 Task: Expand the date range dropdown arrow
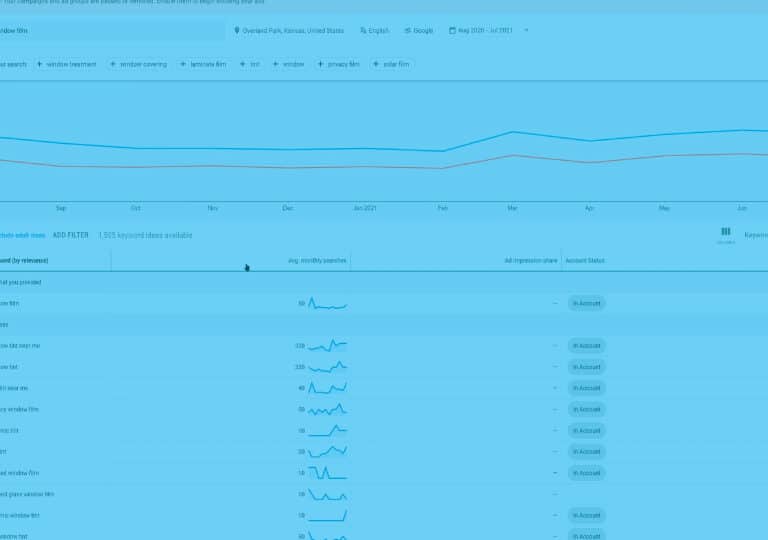[526, 31]
